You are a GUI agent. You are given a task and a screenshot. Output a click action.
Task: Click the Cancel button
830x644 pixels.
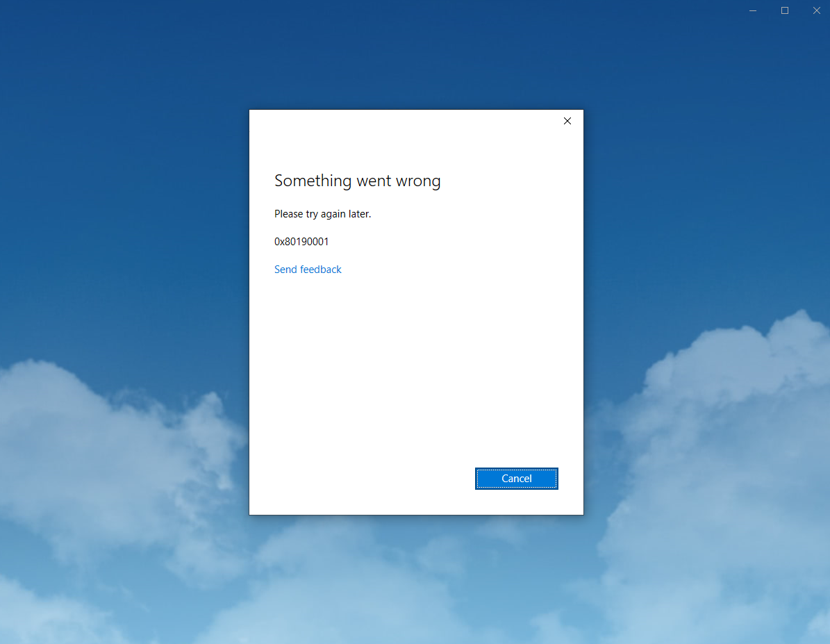516,479
